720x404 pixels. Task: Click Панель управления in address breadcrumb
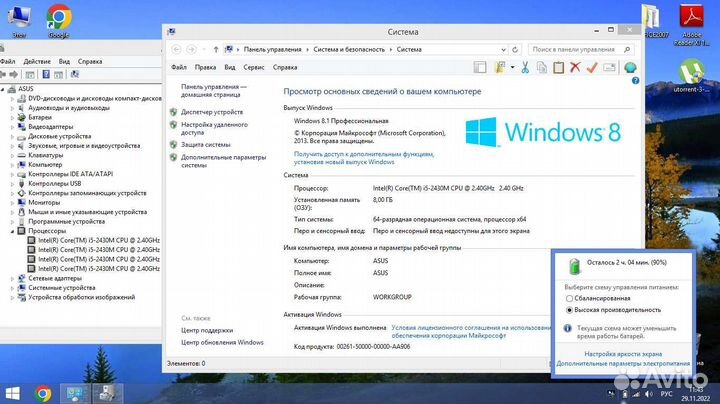[x=272, y=50]
